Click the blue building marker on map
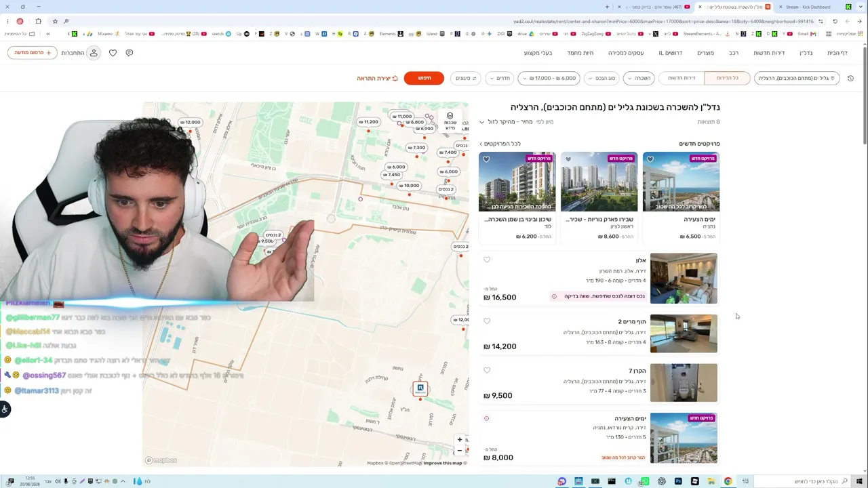 tap(420, 388)
